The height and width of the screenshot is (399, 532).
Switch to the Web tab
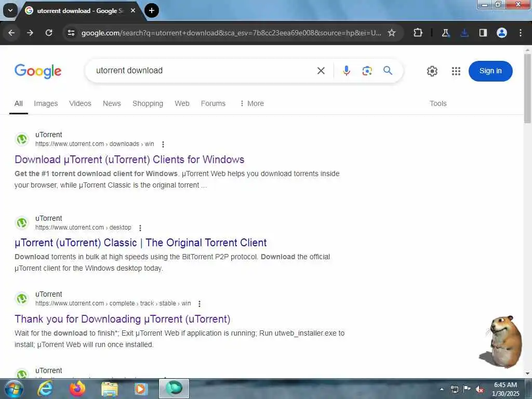182,103
